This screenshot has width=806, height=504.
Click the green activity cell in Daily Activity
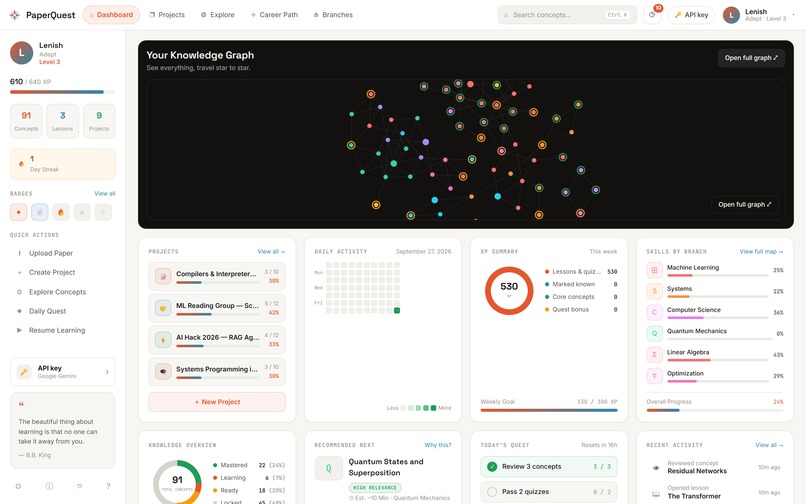point(397,311)
